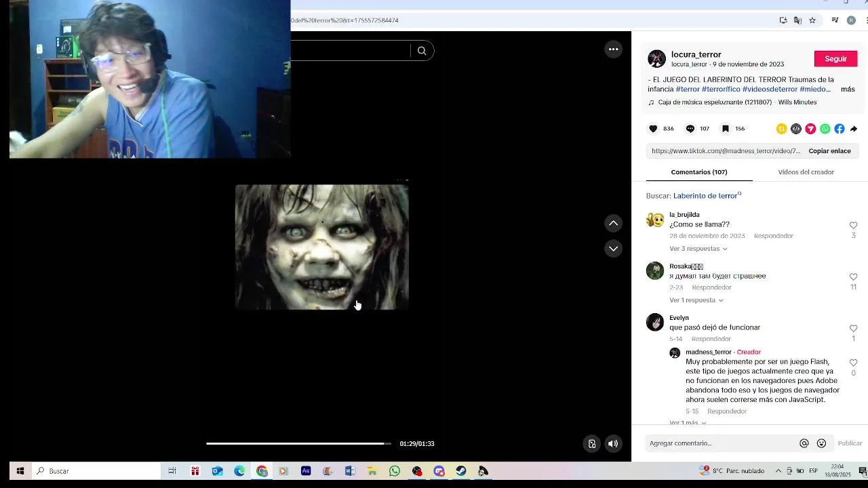
Task: Switch to Comentarios (107) tab
Action: (699, 172)
